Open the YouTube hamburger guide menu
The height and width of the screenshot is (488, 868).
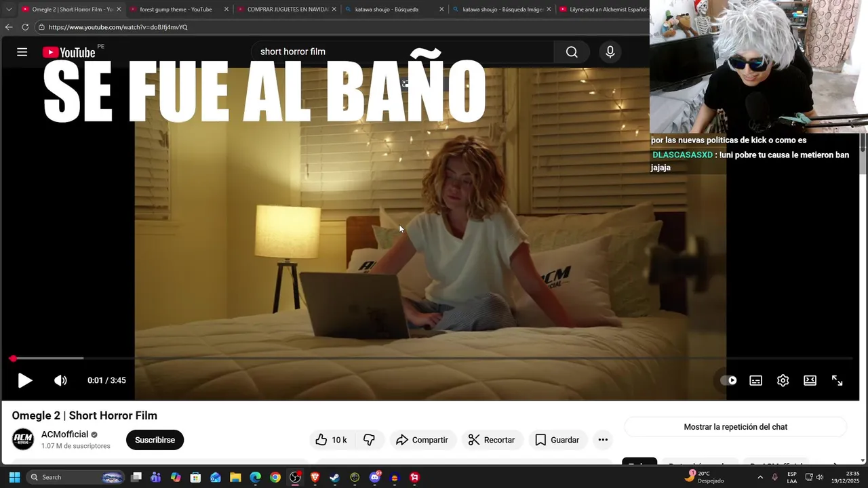(22, 52)
